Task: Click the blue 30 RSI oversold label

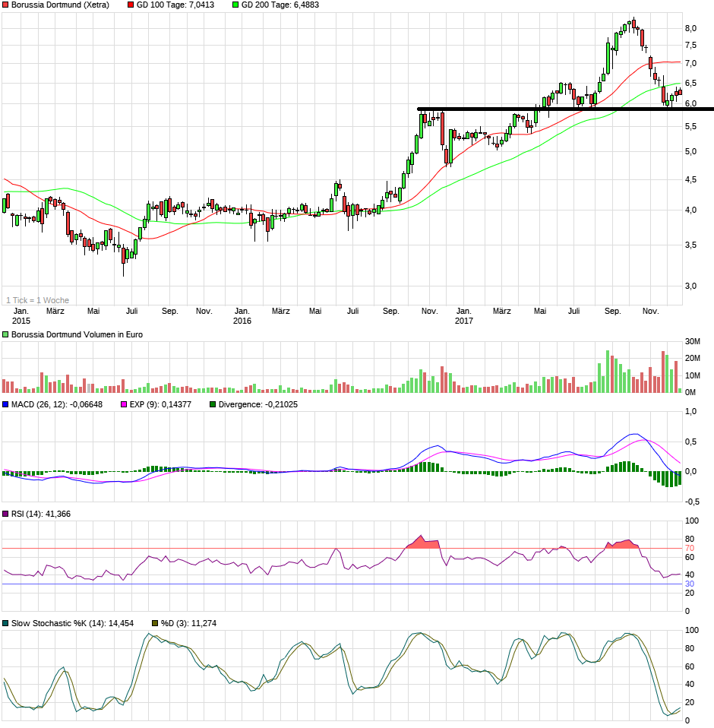Action: click(690, 584)
